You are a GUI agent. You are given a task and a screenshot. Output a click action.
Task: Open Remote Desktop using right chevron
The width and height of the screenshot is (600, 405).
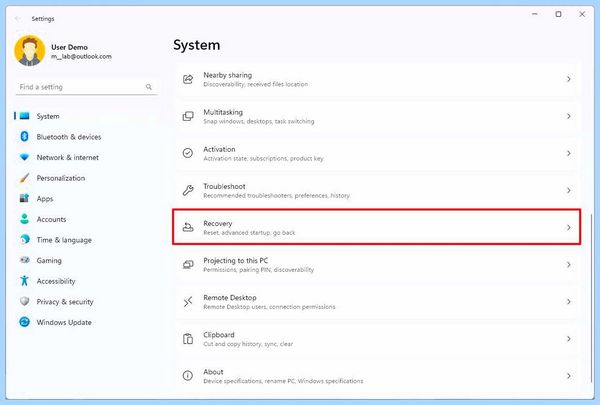569,302
